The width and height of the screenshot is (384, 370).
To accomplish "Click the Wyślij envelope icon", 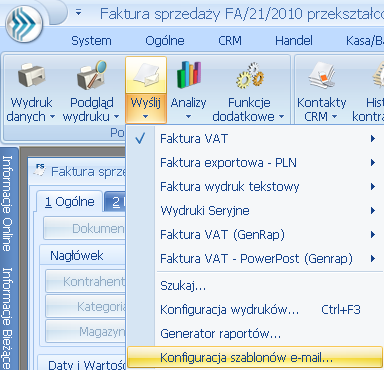I will 146,75.
